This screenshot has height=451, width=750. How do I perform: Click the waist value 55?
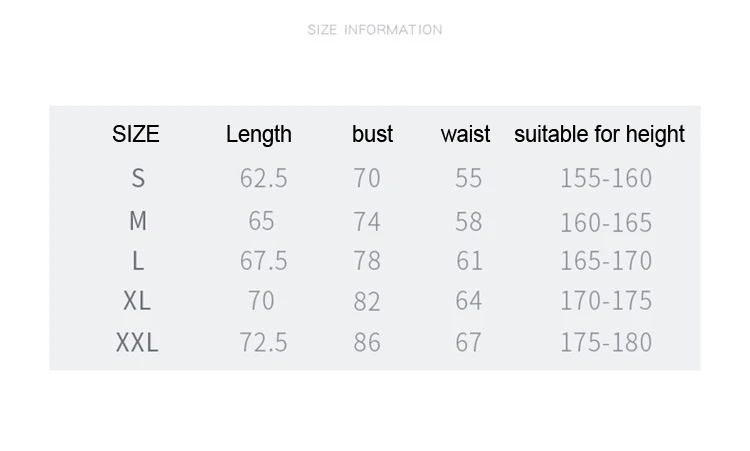[469, 178]
